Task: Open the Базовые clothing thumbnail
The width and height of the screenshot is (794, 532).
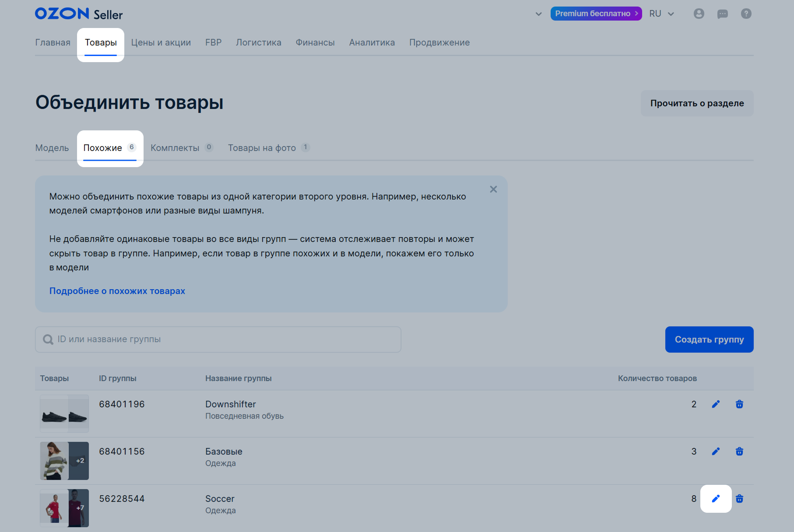Action: click(64, 461)
